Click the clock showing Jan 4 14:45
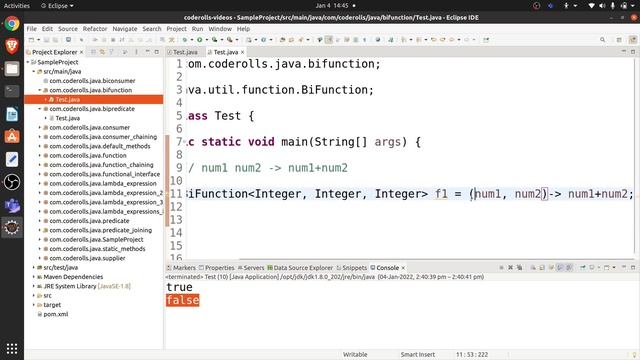Image resolution: width=640 pixels, height=360 pixels. (x=332, y=6)
